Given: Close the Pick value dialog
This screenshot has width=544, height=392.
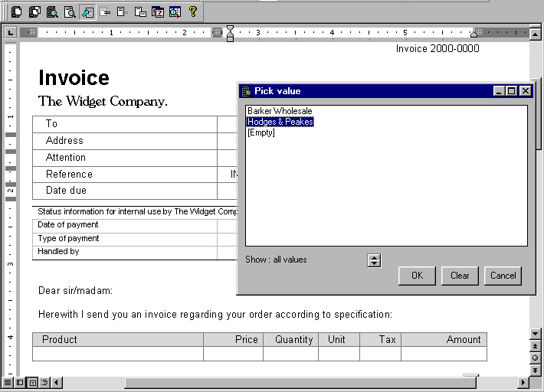Looking at the screenshot, I should click(526, 91).
